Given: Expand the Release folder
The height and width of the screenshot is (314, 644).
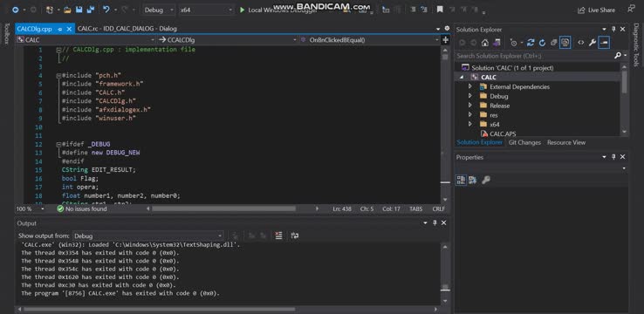Looking at the screenshot, I should pos(470,106).
